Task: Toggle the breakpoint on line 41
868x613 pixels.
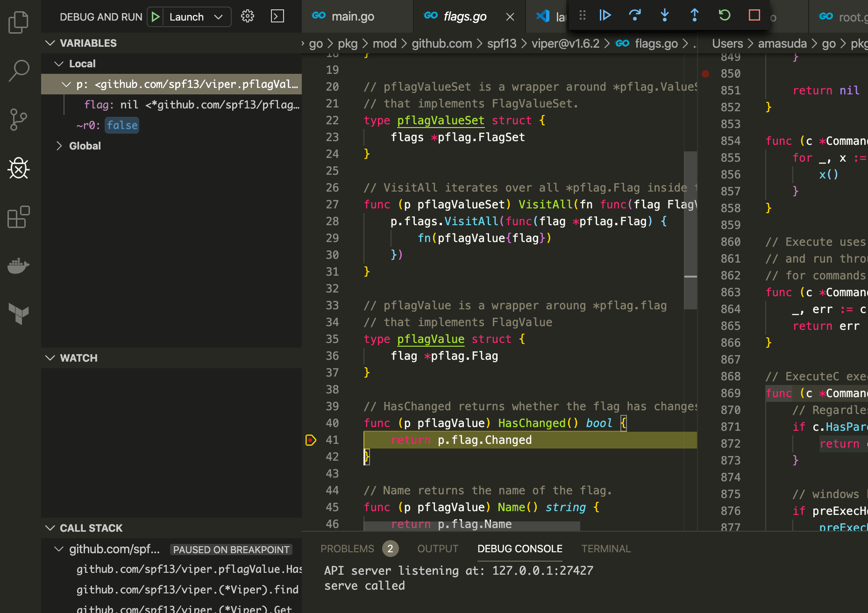Action: (311, 440)
